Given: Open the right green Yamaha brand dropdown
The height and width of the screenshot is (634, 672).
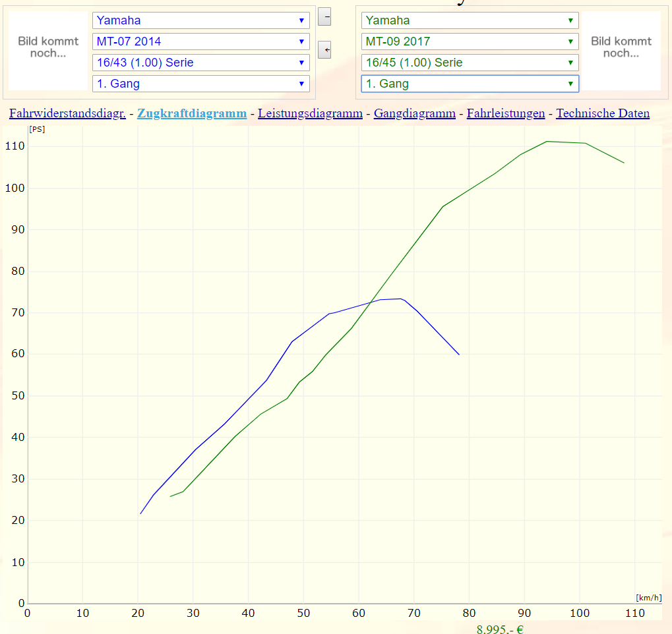Looking at the screenshot, I should pyautogui.click(x=470, y=20).
